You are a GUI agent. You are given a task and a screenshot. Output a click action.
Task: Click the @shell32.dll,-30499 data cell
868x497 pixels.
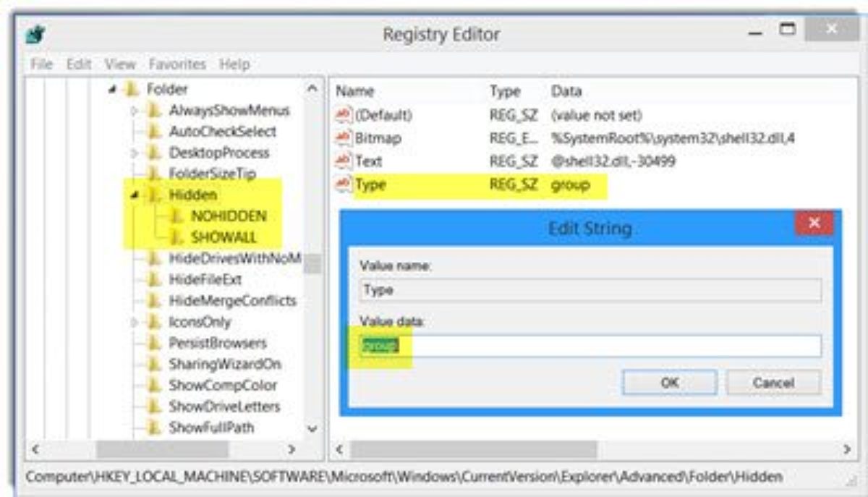(613, 161)
